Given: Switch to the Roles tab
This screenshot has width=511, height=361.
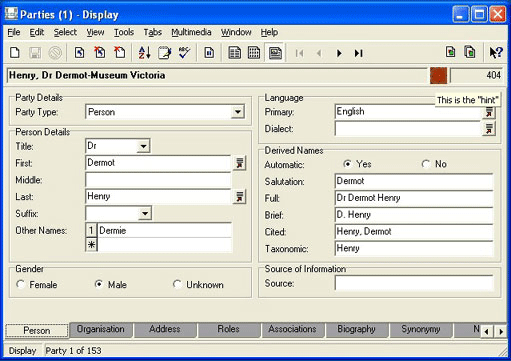Looking at the screenshot, I should pyautogui.click(x=228, y=329).
